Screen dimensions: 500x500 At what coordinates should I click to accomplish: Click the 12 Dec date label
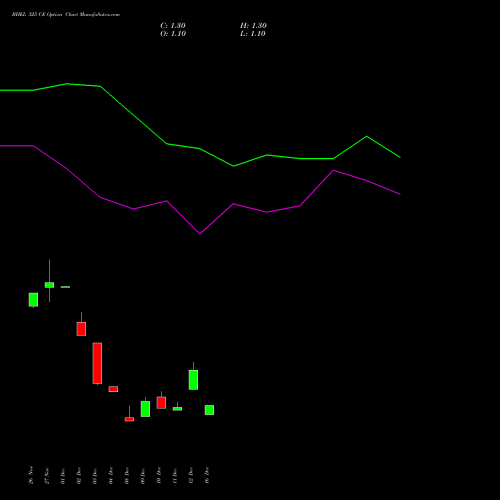click(x=191, y=475)
